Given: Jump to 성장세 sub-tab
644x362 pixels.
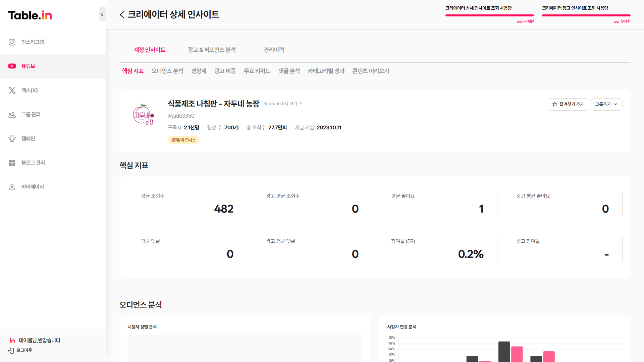Looking at the screenshot, I should click(199, 71).
